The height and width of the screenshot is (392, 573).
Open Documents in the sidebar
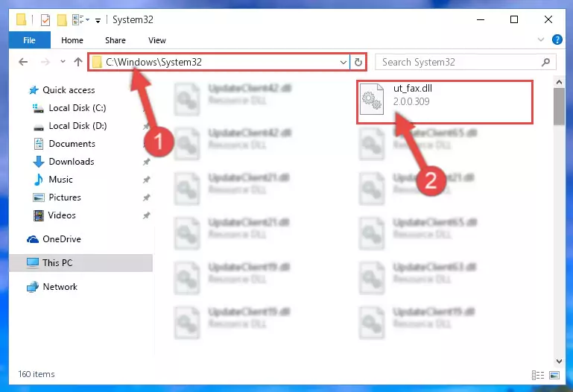72,144
